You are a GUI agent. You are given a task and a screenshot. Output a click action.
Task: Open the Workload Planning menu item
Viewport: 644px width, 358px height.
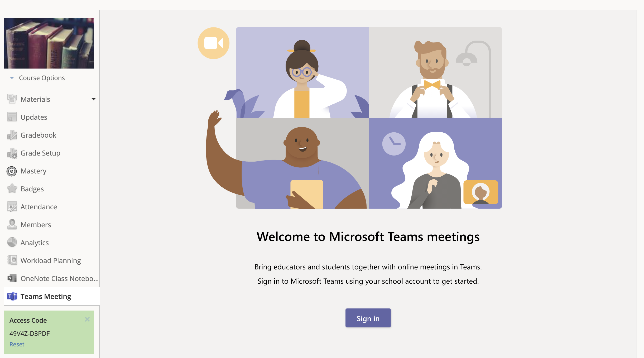coord(51,260)
